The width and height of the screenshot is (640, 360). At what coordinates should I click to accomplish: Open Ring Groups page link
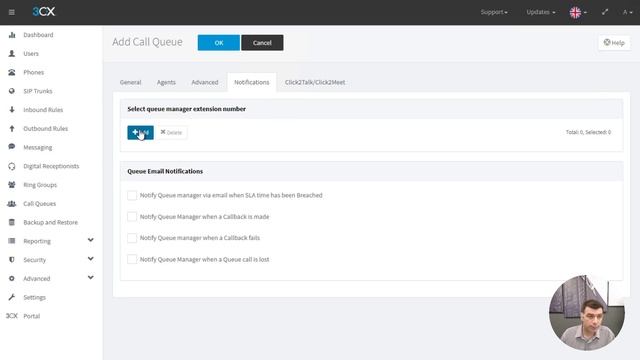click(40, 184)
